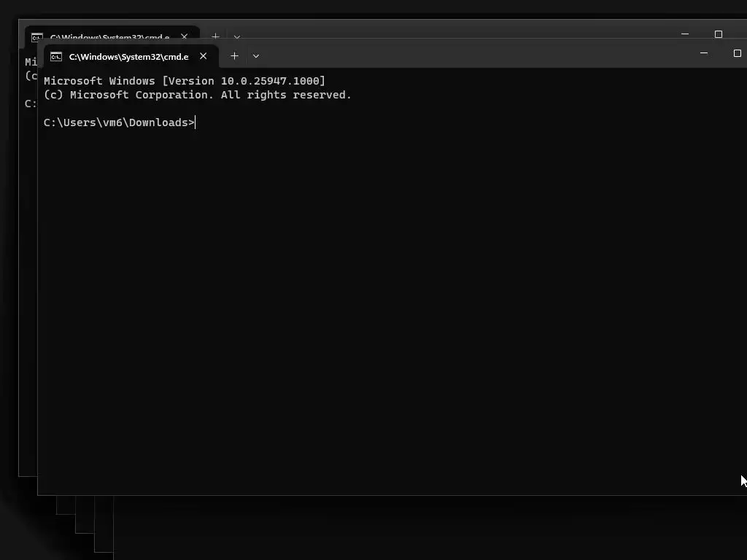Click the 'Microsoft Windows [Version 10.0.25947.1000]' text

point(185,81)
